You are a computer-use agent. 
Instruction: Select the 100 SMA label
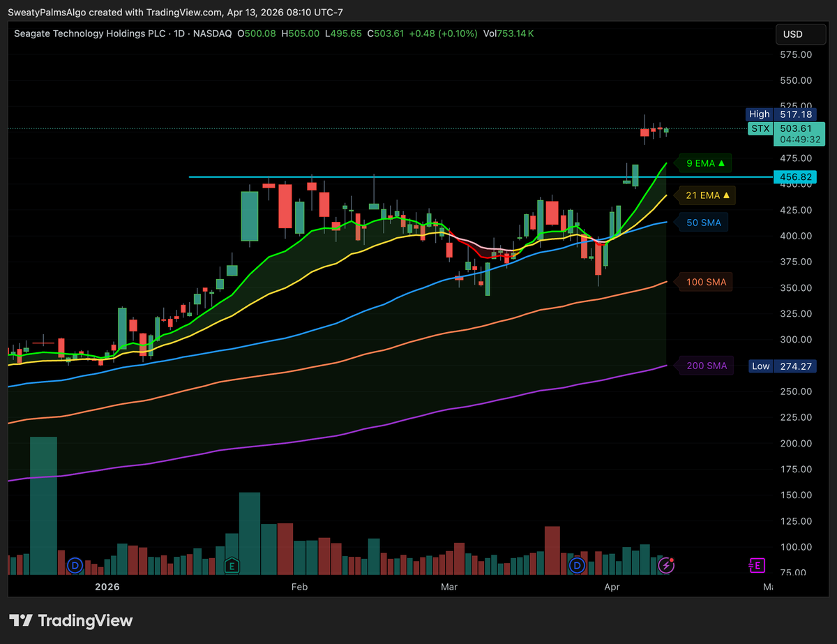click(707, 282)
